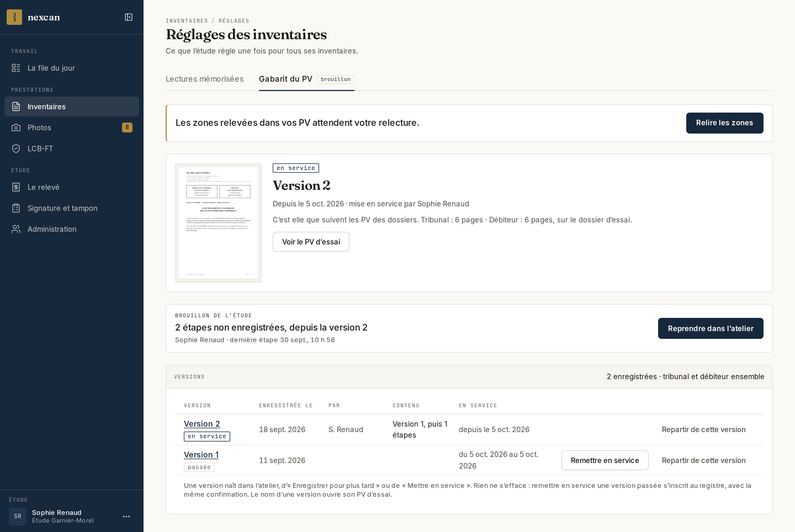
Task: Click the '2 étapes non enregistrées' heading
Action: point(271,328)
